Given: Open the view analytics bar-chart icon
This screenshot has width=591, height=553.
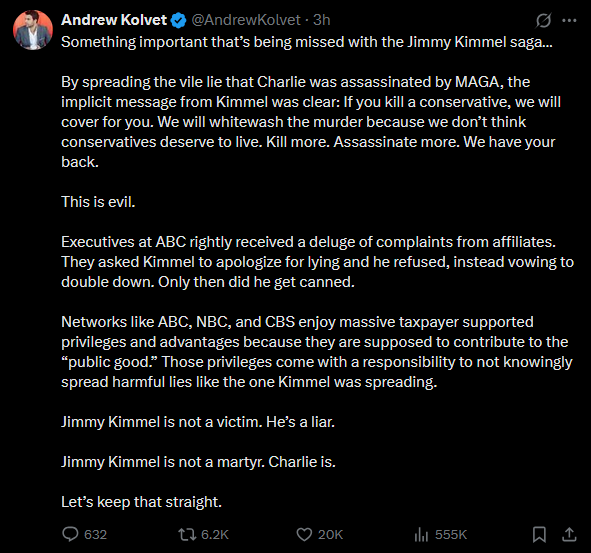Looking at the screenshot, I should [x=421, y=534].
